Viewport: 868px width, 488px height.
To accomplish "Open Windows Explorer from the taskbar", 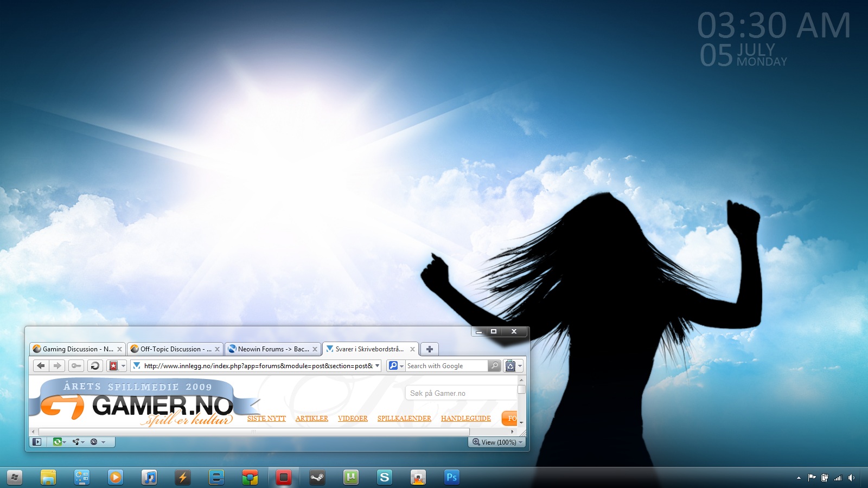I will [48, 477].
